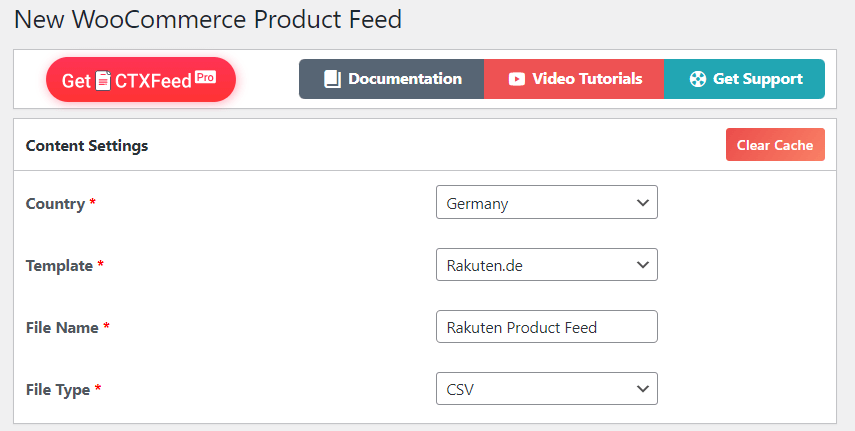Click the Get Support button text
Viewport: 855px width, 431px height.
tap(758, 79)
